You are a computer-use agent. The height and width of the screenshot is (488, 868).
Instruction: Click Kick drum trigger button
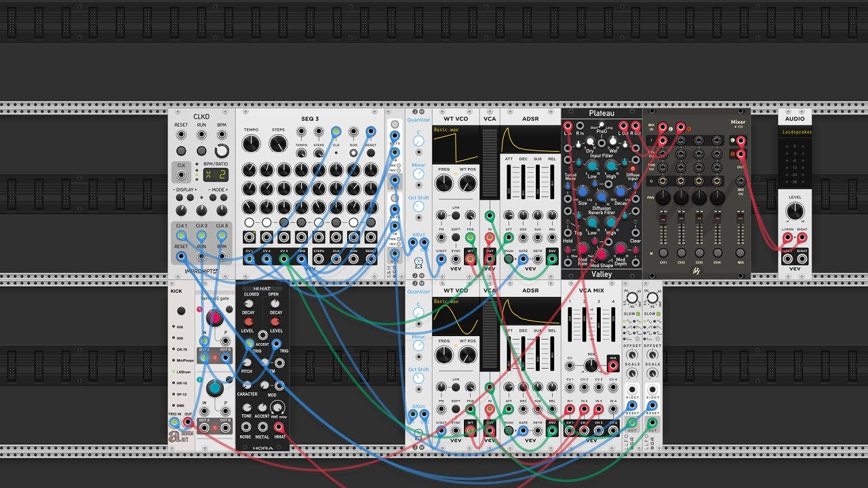pos(180,311)
